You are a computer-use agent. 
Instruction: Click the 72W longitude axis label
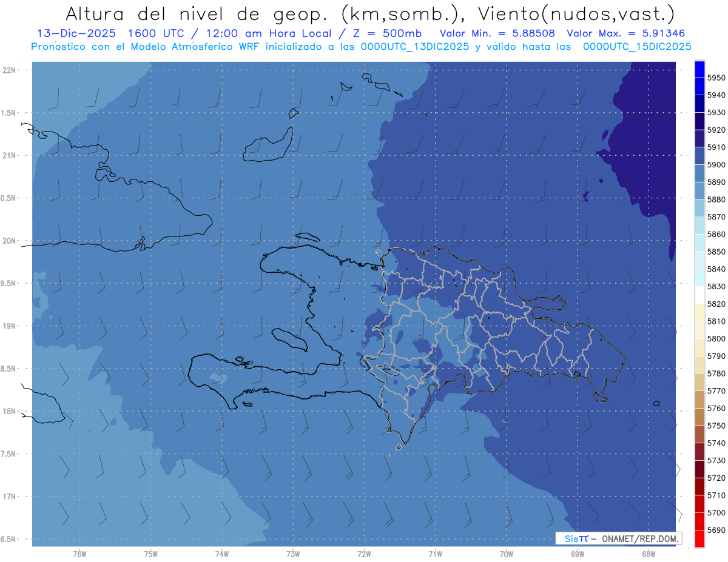click(364, 554)
